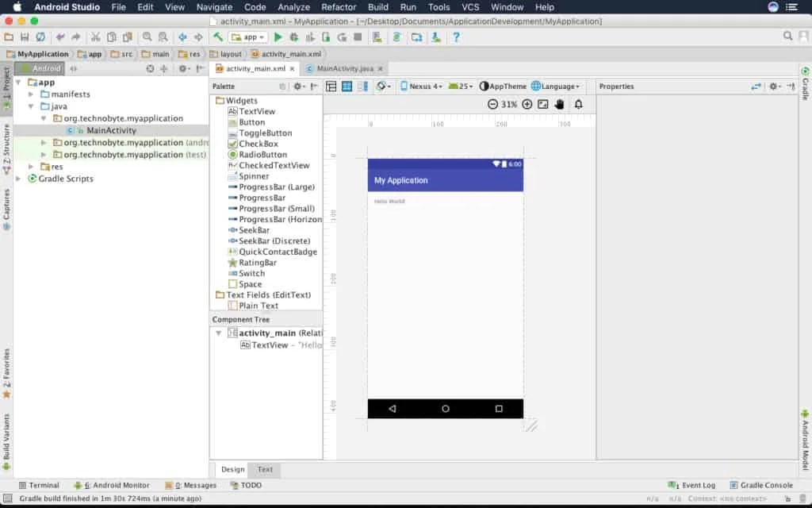The width and height of the screenshot is (812, 508).
Task: Select the pan hand tool in the design toolbar
Action: coord(559,104)
